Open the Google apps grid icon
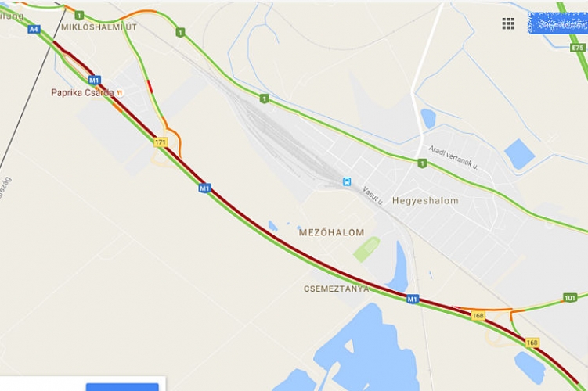588x391 pixels. pyautogui.click(x=508, y=23)
